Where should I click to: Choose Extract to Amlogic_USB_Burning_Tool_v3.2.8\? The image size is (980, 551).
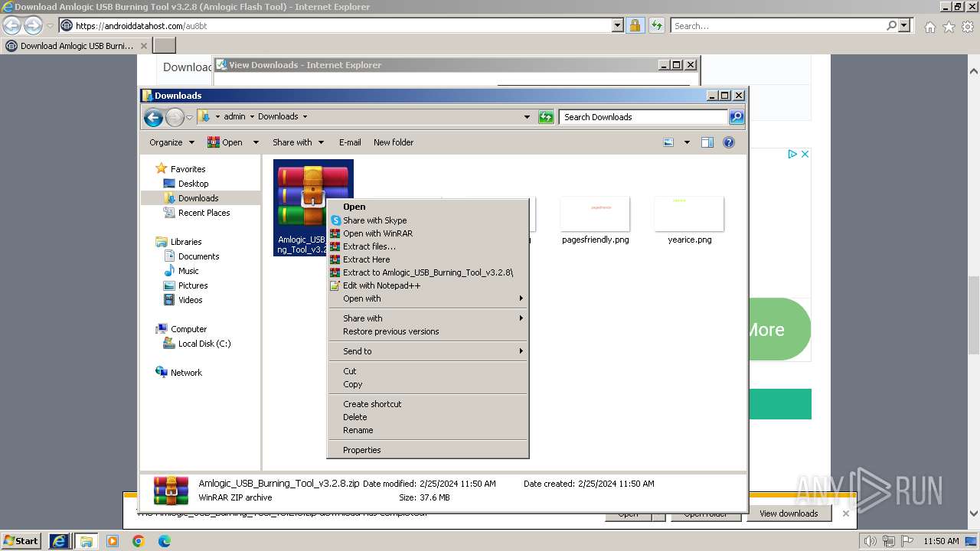point(428,272)
